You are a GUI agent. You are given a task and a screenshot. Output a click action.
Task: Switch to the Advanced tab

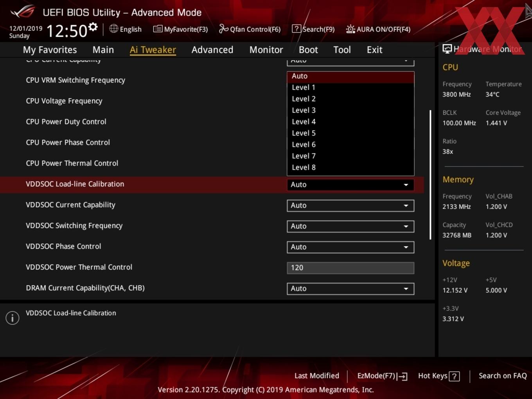pyautogui.click(x=212, y=50)
